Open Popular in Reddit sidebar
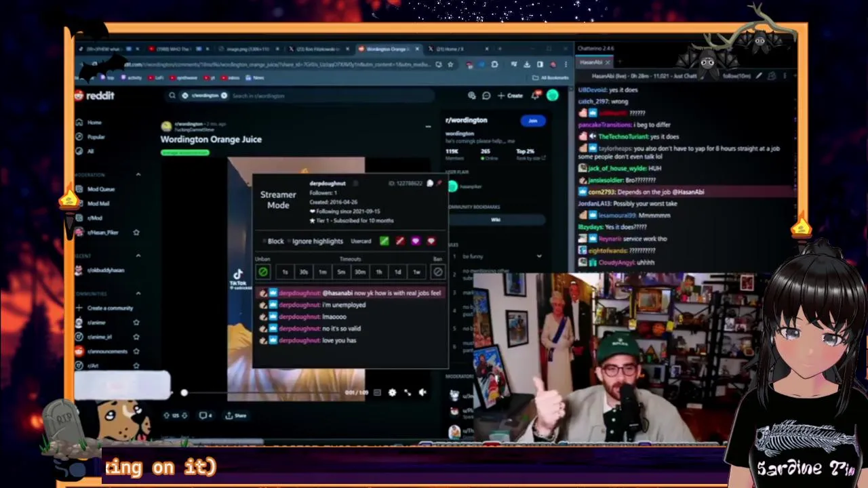This screenshot has width=868, height=488. point(96,137)
